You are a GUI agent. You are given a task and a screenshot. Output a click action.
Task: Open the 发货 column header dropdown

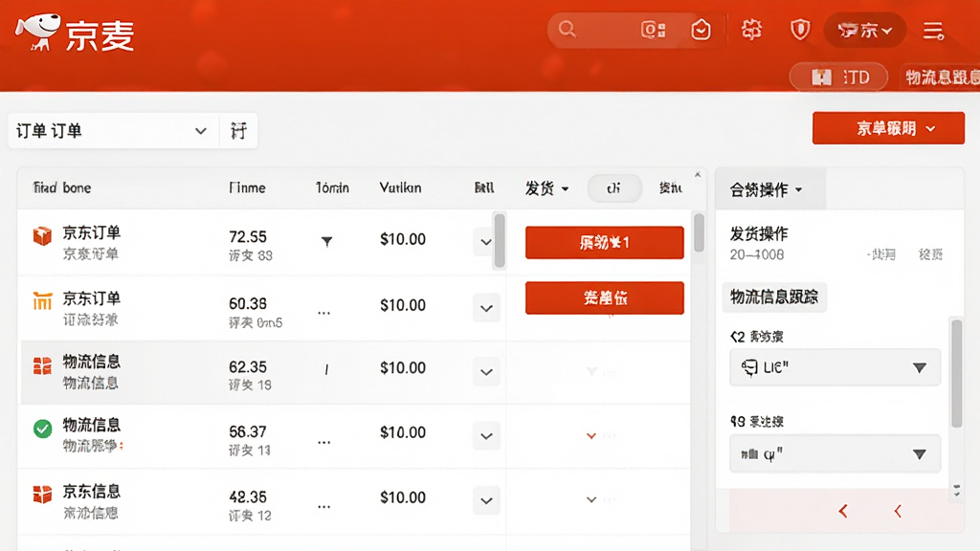point(546,188)
